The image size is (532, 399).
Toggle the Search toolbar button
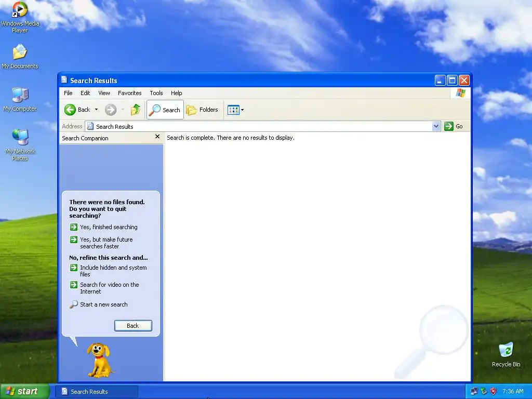[165, 110]
